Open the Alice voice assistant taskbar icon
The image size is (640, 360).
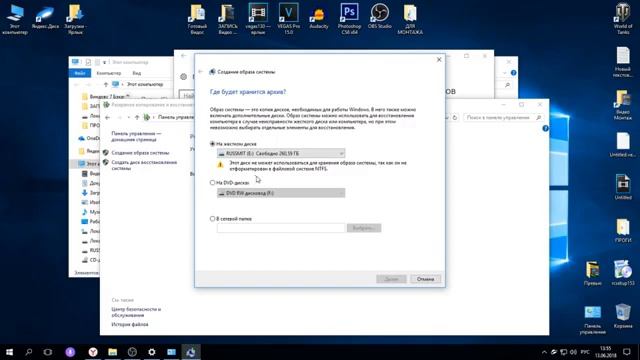(x=70, y=352)
